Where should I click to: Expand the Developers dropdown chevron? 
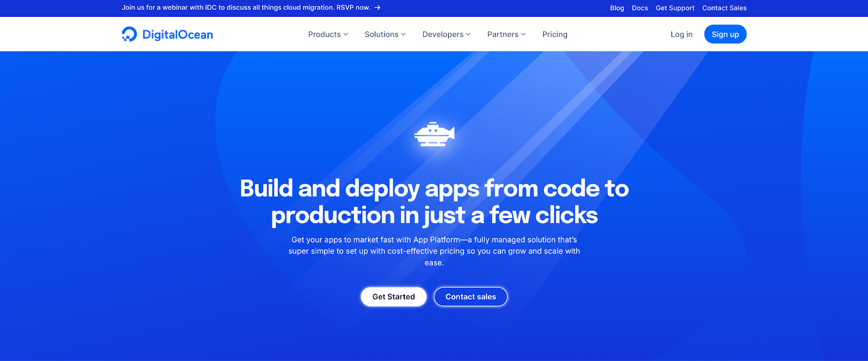468,34
